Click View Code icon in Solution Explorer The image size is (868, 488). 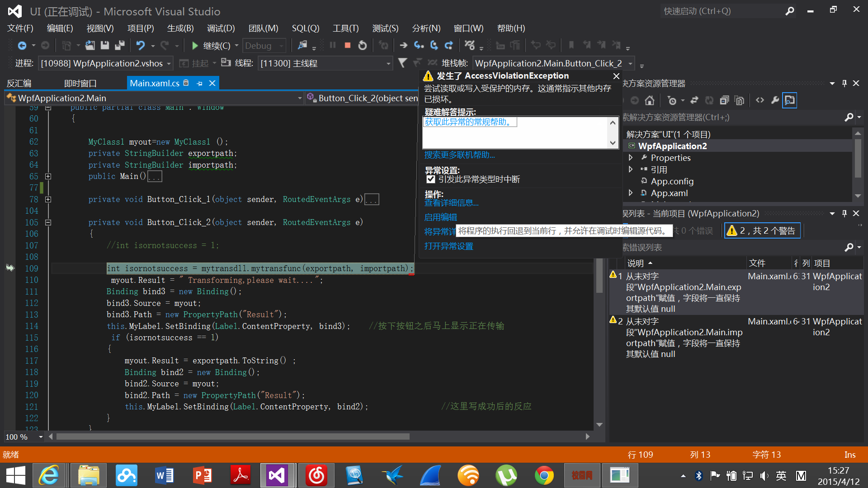[x=760, y=100]
